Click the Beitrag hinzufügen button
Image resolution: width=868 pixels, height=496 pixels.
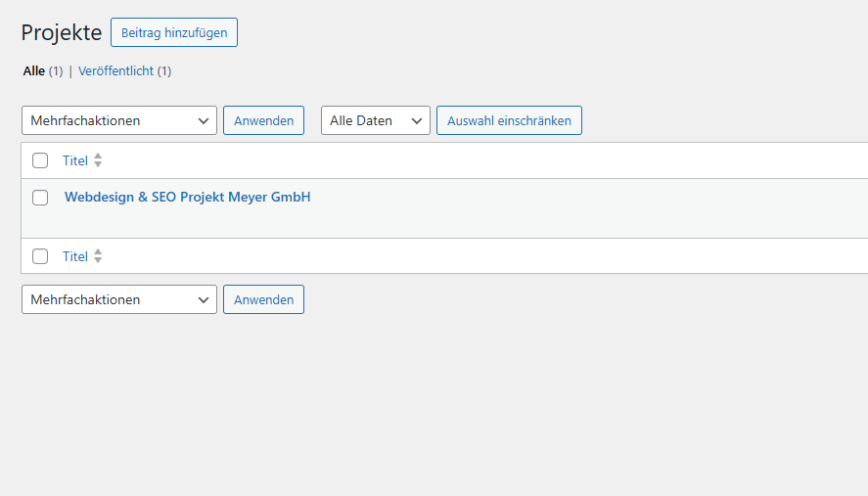click(x=174, y=32)
